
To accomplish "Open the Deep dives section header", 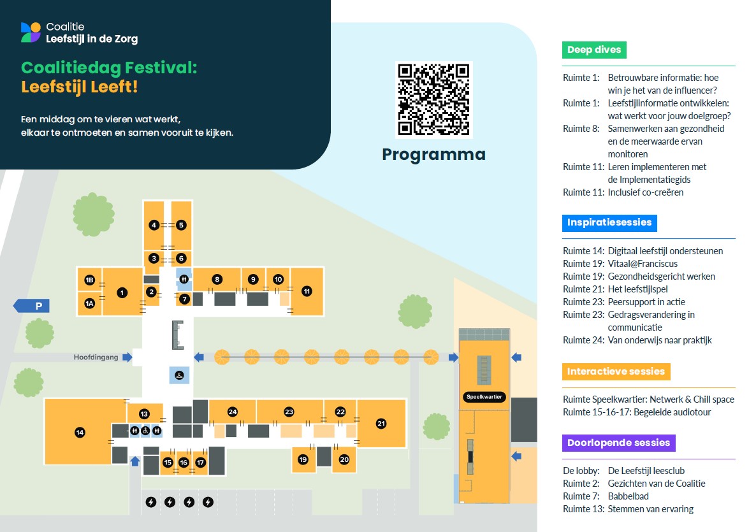I will point(594,50).
